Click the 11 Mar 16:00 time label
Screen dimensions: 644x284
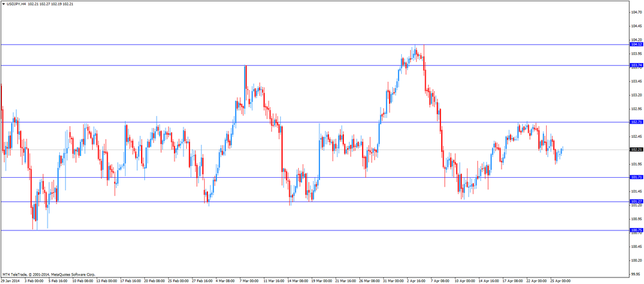tap(273, 281)
